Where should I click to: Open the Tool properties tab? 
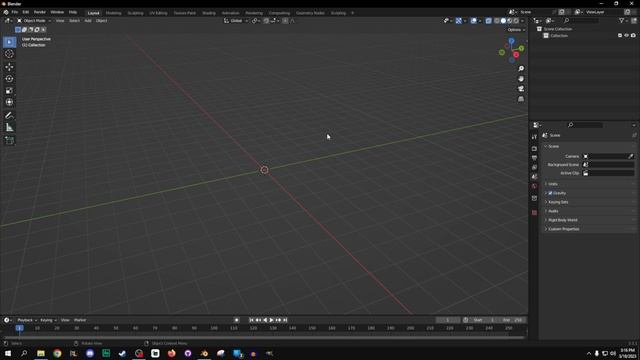click(534, 137)
